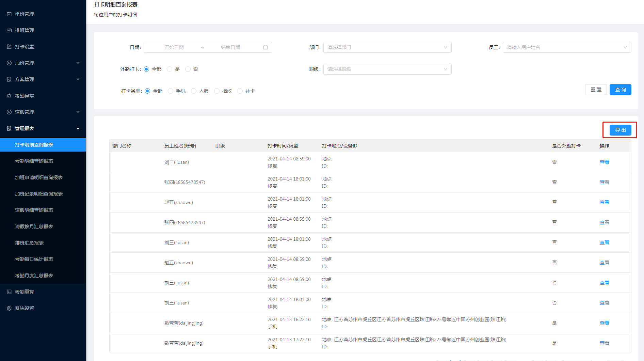Select 手机 punch type
Screen dimensions: 644x361
(x=171, y=91)
